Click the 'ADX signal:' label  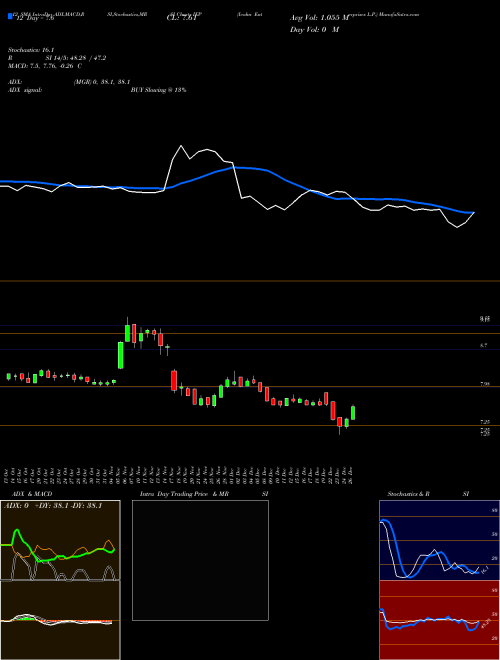coord(25,90)
